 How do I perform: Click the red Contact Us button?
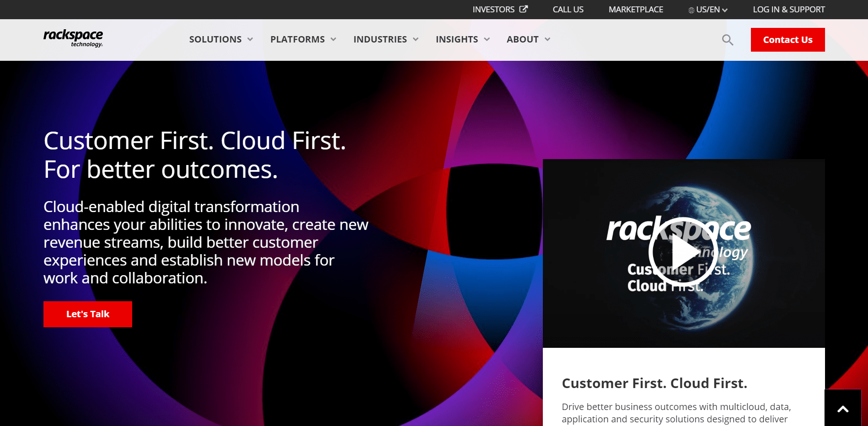(788, 40)
